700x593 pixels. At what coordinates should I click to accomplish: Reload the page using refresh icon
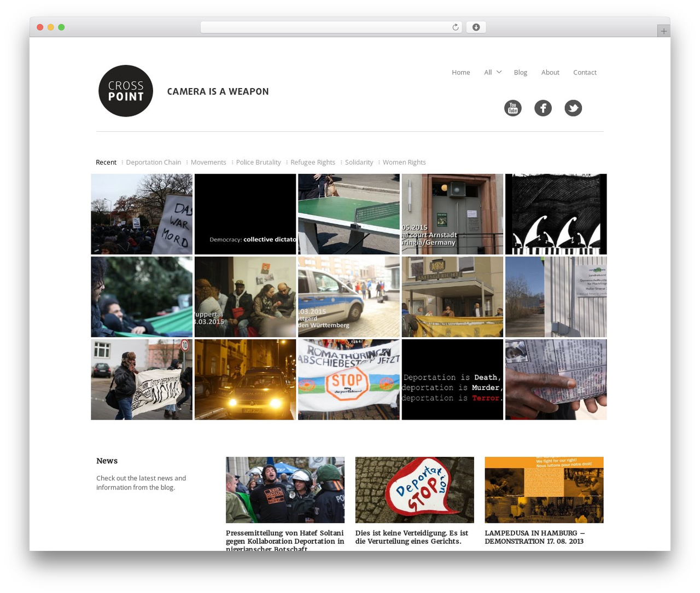point(455,27)
